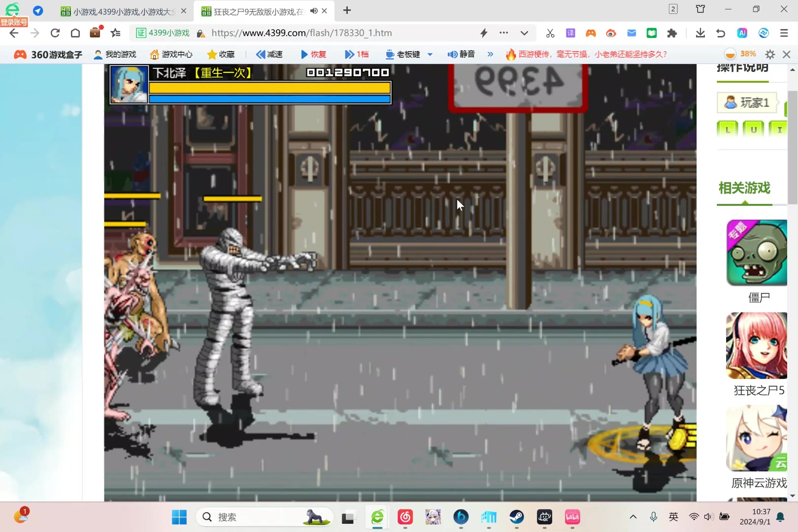This screenshot has width=798, height=532.
Task: Open the scissors screenshot tool
Action: [x=550, y=33]
